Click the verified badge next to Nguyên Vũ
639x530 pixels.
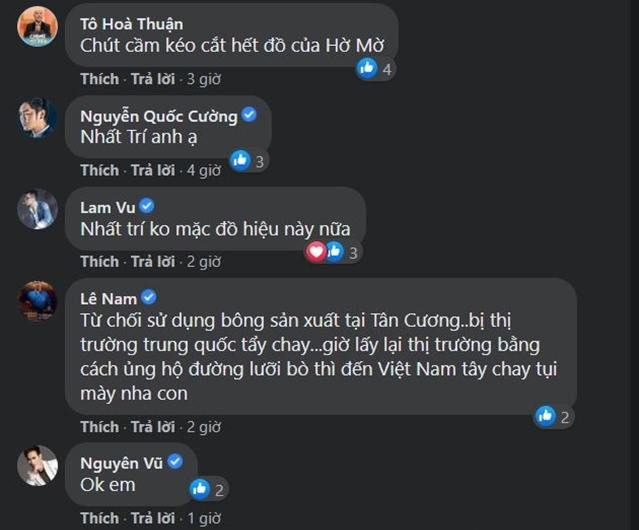[175, 462]
